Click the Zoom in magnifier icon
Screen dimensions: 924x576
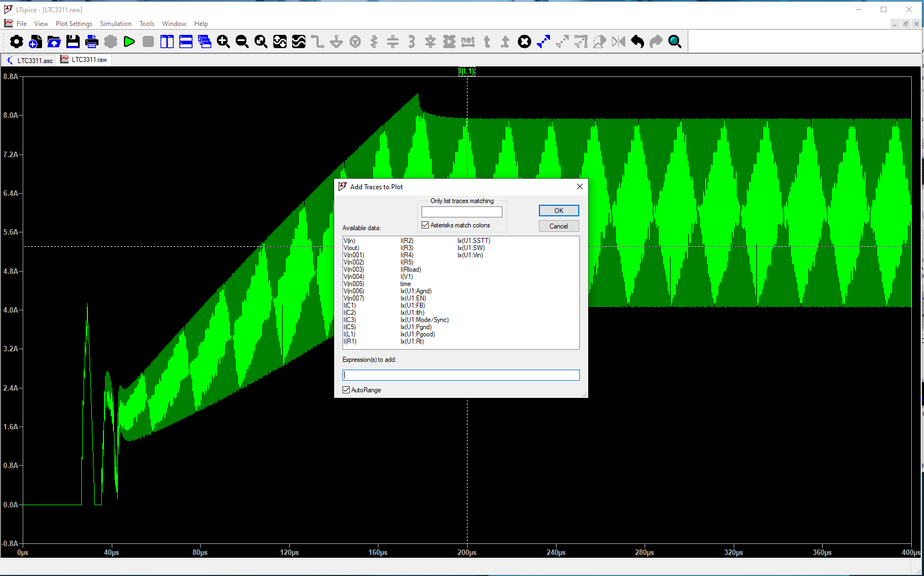(x=224, y=41)
